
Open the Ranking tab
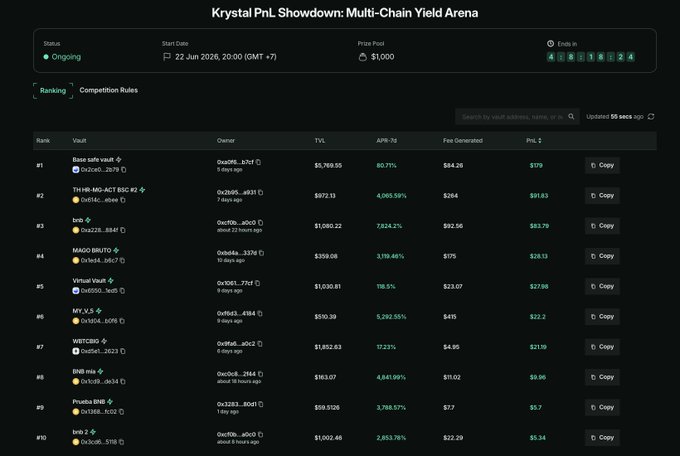point(53,91)
